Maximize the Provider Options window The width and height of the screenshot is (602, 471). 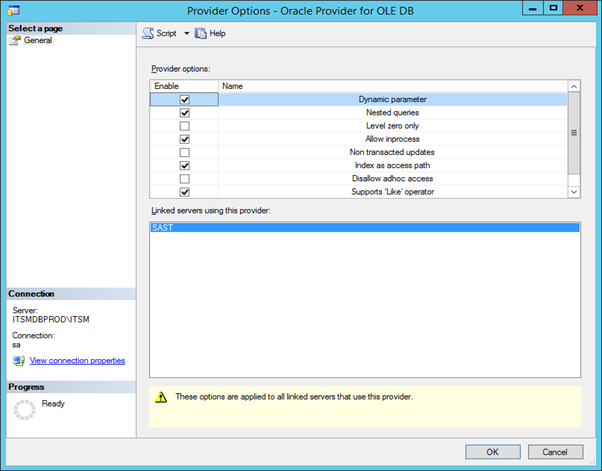[x=553, y=8]
